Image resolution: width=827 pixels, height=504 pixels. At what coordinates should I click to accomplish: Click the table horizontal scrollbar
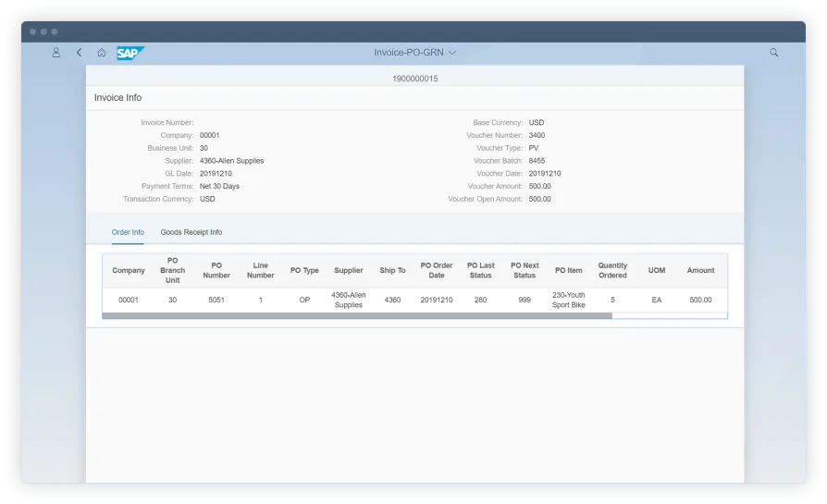357,315
